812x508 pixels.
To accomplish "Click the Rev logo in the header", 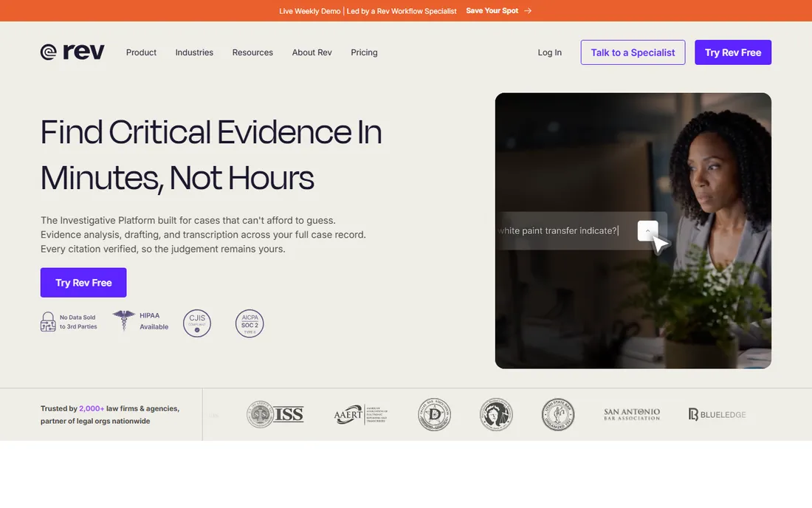I will point(72,52).
